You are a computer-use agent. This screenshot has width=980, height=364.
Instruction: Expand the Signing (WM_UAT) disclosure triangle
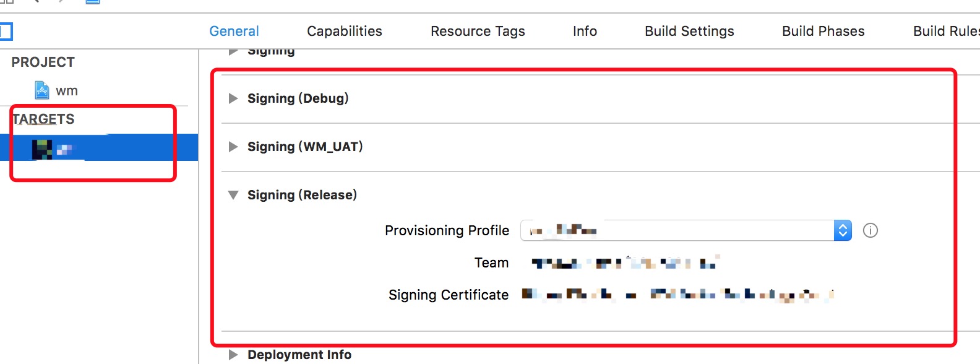click(x=233, y=147)
